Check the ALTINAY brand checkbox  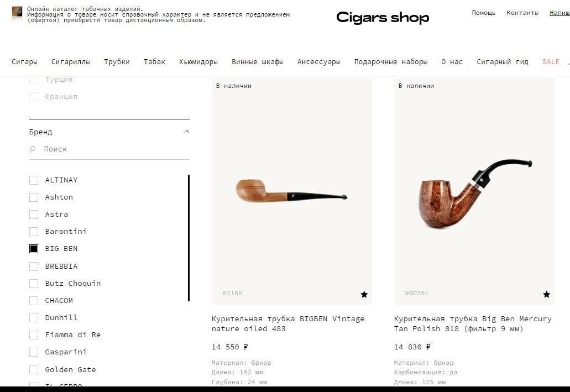click(x=33, y=180)
